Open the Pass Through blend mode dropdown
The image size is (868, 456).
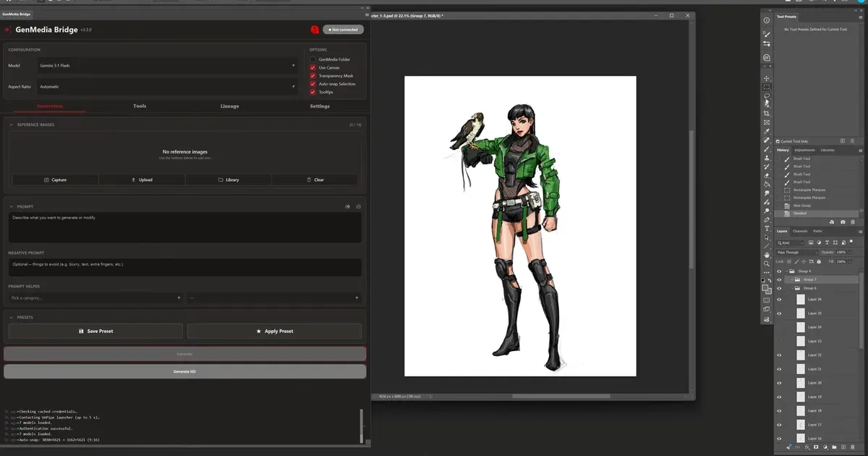tap(797, 252)
